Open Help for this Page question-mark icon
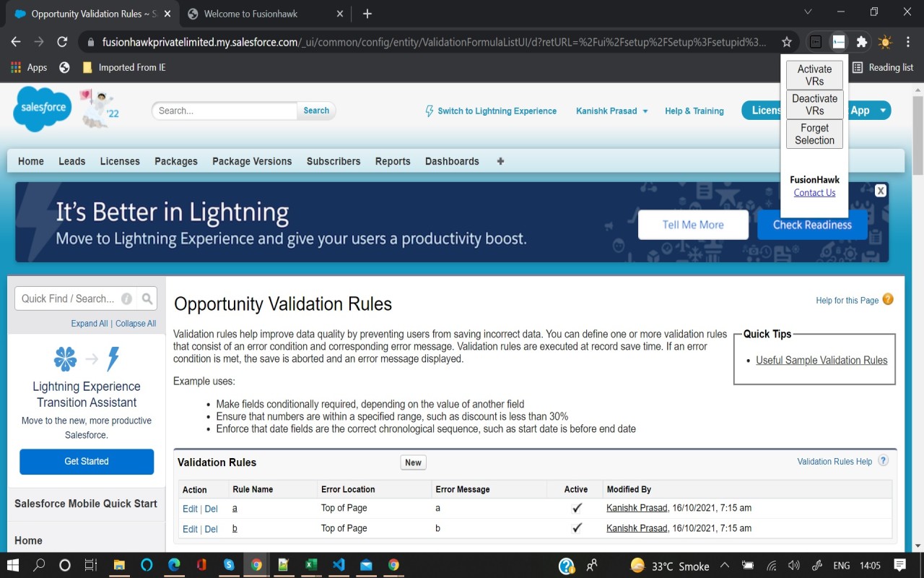 [888, 299]
